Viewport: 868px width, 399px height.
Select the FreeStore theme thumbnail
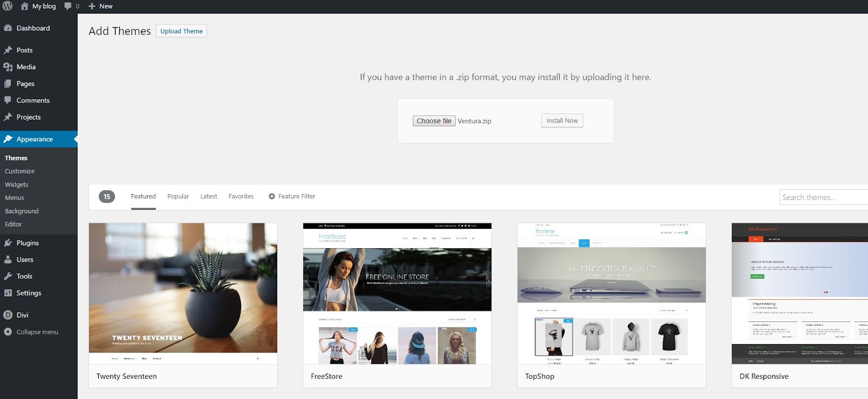pos(397,293)
